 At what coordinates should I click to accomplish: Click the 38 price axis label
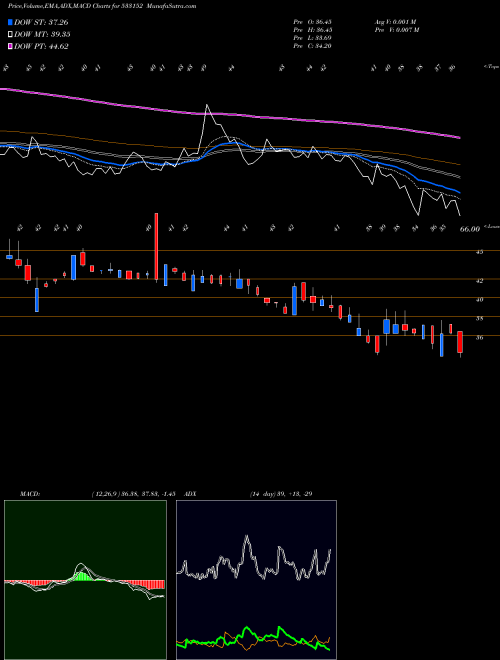pos(479,319)
